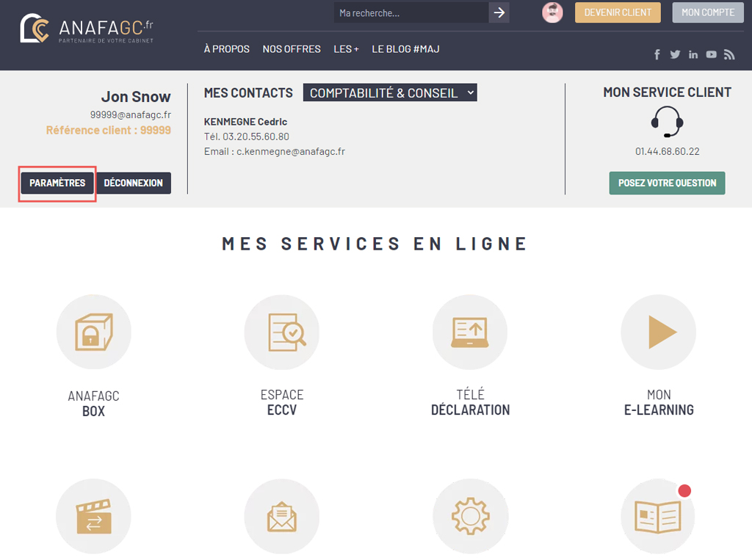Screen dimensions: 752x560
Task: Click the customer service headset icon
Action: 667,122
